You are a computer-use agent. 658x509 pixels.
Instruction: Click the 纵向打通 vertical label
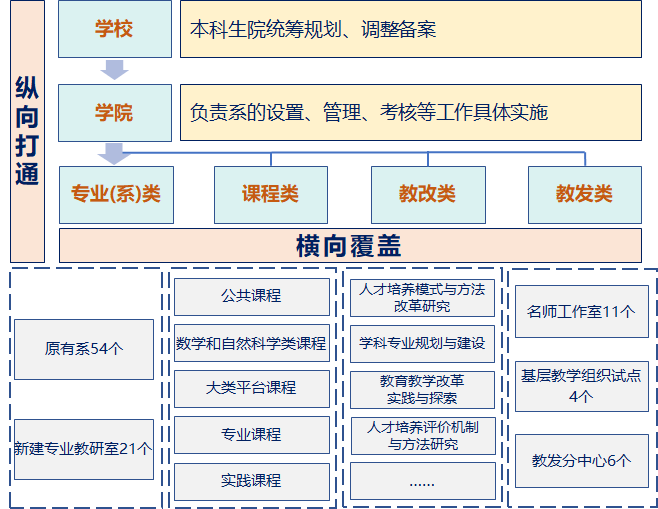[x=27, y=131]
